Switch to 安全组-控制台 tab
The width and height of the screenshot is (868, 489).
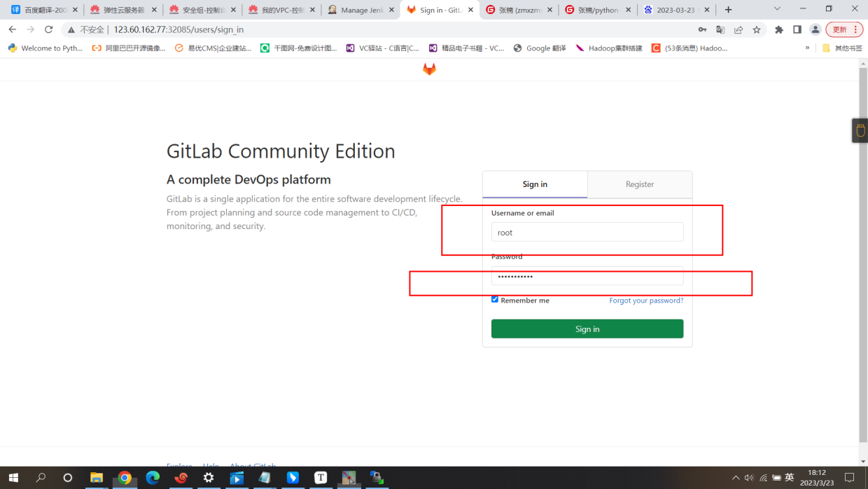point(203,10)
